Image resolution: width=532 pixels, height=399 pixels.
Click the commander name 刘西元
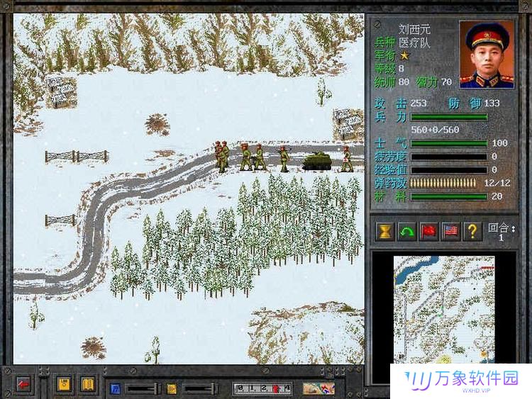point(414,29)
